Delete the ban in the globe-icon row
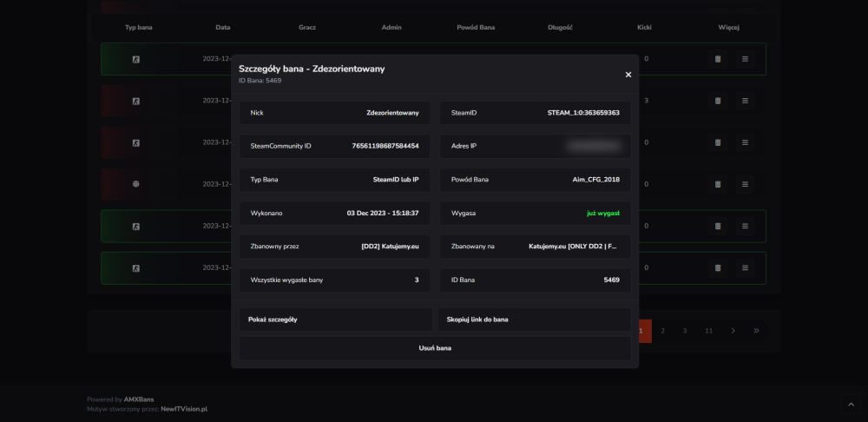This screenshot has width=868, height=422. click(x=718, y=184)
